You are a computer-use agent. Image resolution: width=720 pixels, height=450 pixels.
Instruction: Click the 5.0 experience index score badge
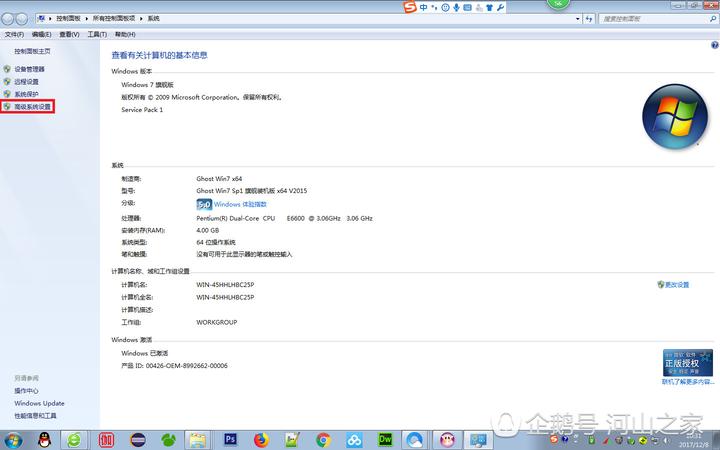204,204
